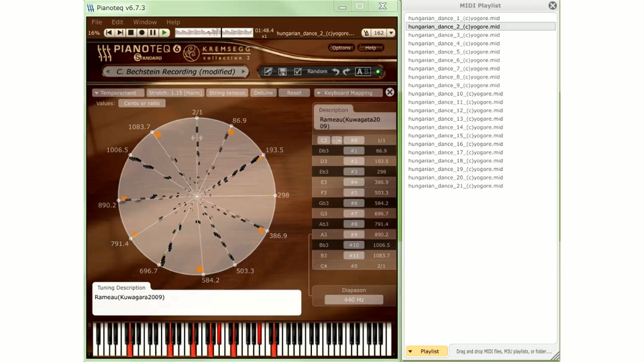Click the green play button
The width and height of the screenshot is (644, 362).
pyautogui.click(x=164, y=33)
